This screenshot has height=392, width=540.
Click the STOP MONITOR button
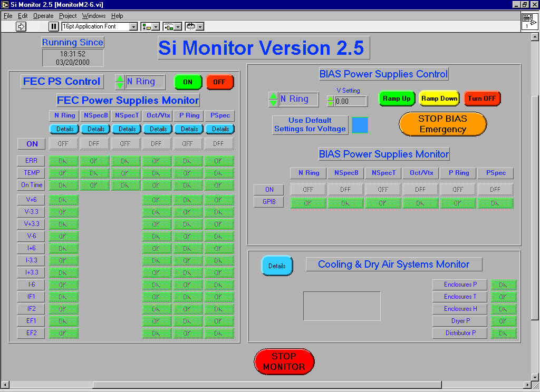click(x=284, y=361)
